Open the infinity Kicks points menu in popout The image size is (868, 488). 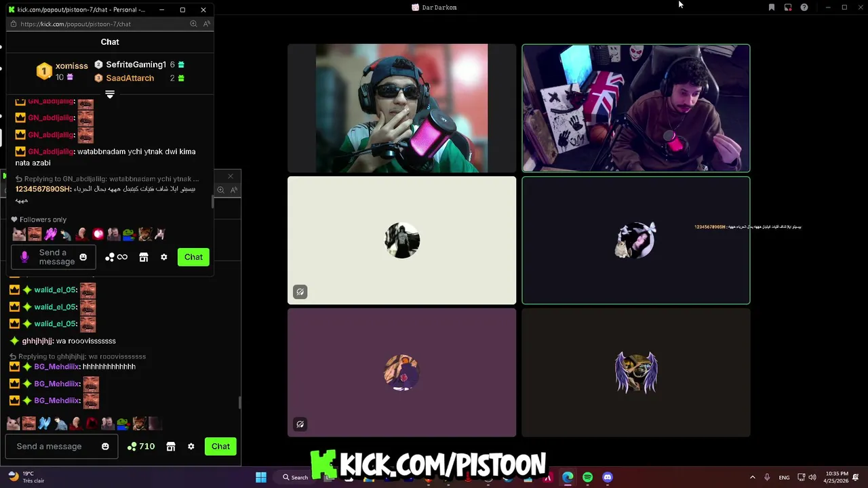[x=116, y=257]
